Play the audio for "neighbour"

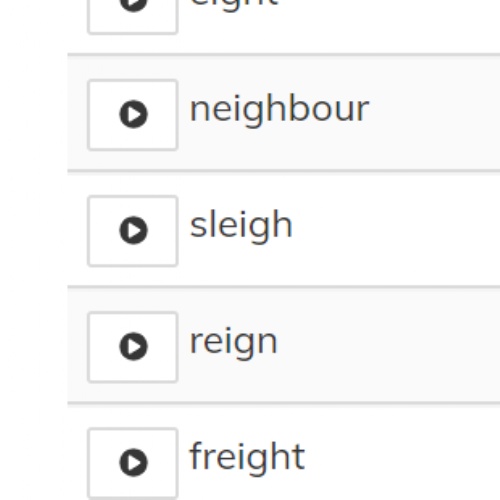(133, 115)
